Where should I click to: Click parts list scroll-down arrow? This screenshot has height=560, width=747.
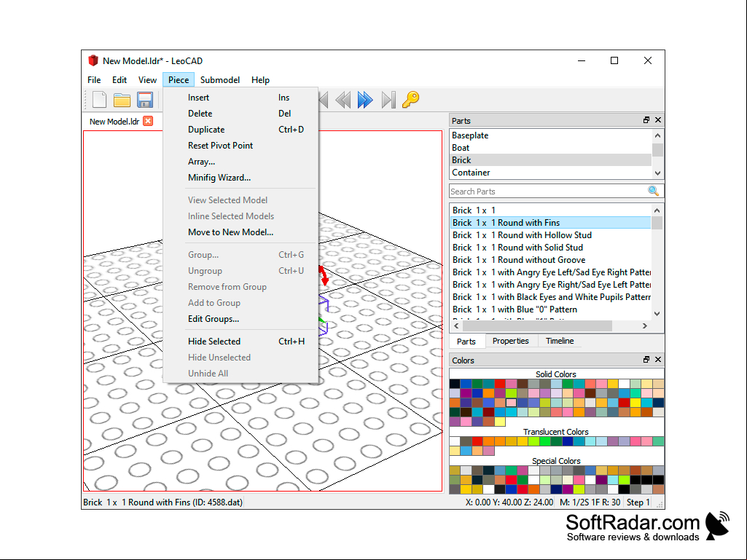(657, 313)
